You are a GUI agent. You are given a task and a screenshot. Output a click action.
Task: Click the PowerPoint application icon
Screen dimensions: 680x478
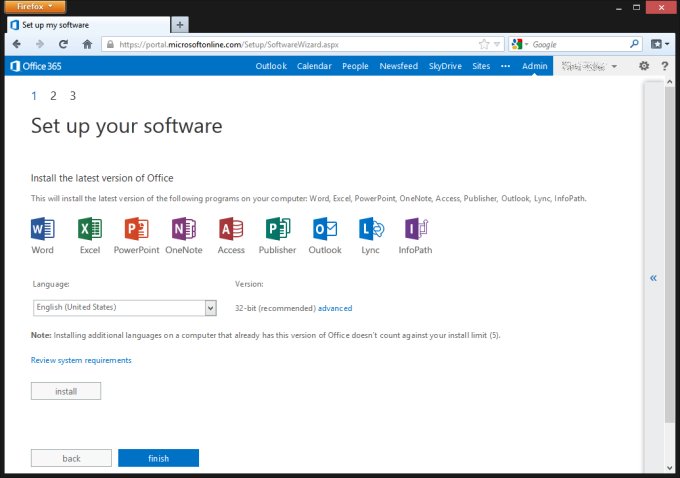[136, 228]
